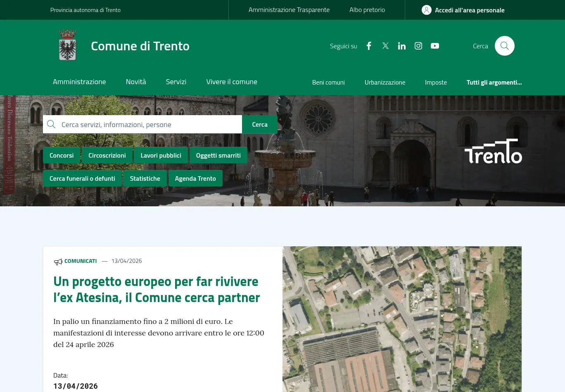Open the ex Atesina article headline
The image size is (565, 392).
[157, 289]
